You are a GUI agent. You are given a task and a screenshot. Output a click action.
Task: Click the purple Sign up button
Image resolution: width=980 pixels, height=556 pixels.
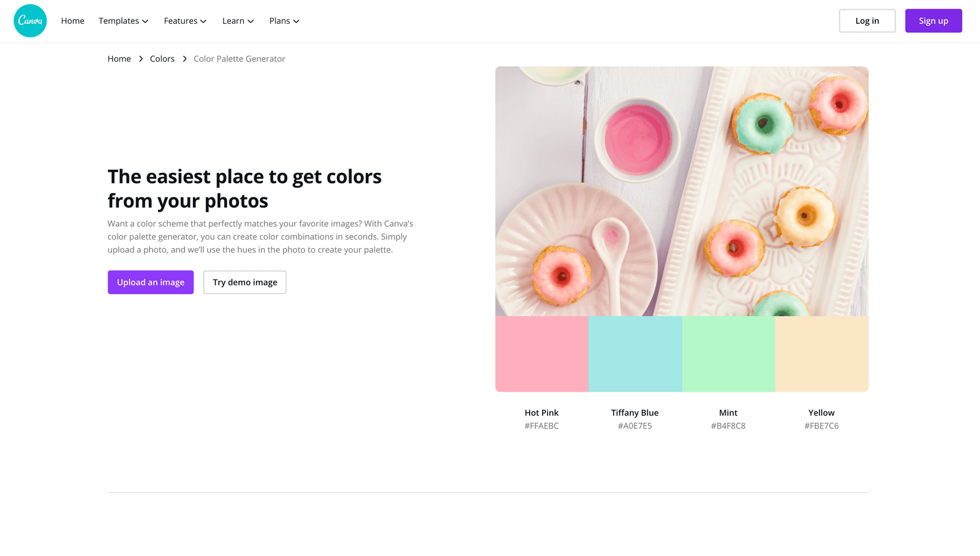[933, 21]
